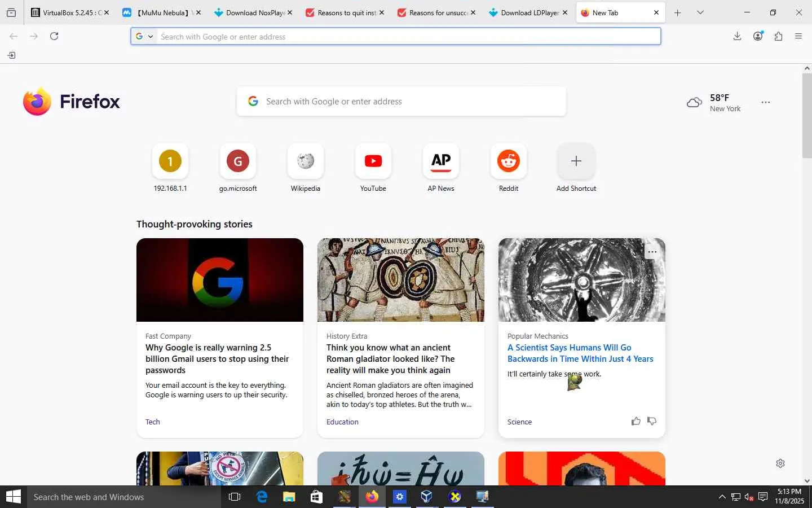Open the Education topic link

click(x=342, y=422)
